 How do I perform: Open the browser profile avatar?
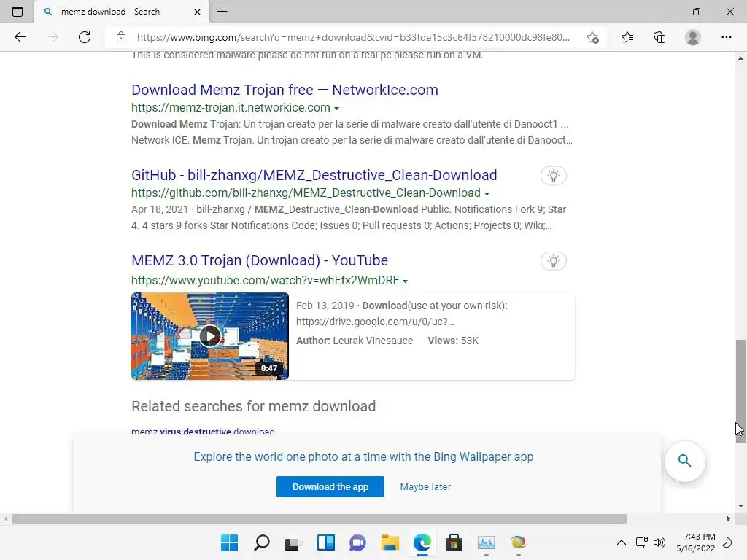coord(693,37)
